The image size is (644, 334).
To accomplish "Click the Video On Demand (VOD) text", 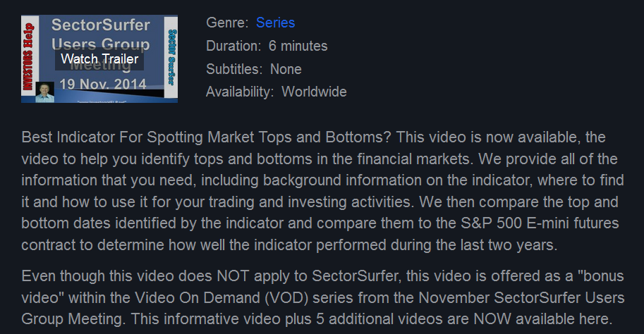I will pos(221,298).
